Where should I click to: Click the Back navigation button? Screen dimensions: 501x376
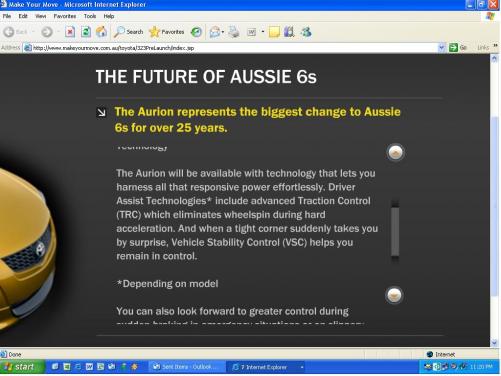click(15, 32)
